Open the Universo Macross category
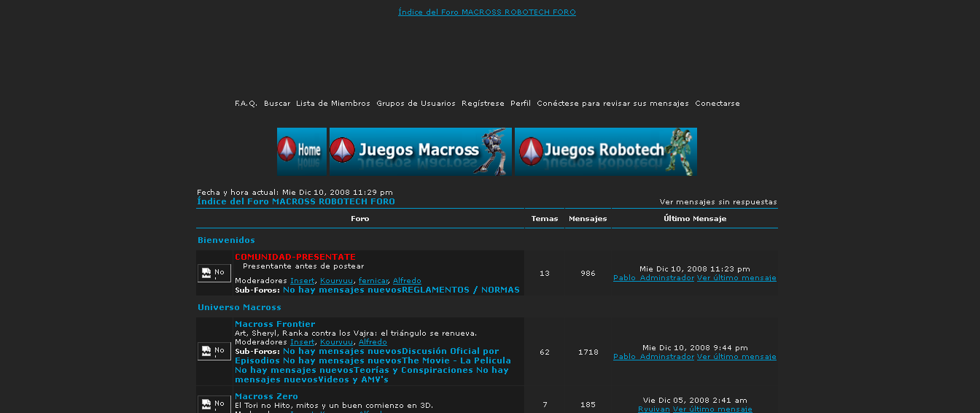Image resolution: width=980 pixels, height=413 pixels. pos(239,308)
